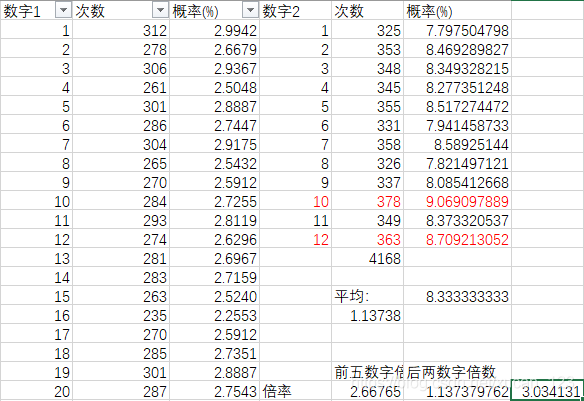Click the average cell 8.333333333
Viewport: 584px width, 401px height.
point(457,296)
